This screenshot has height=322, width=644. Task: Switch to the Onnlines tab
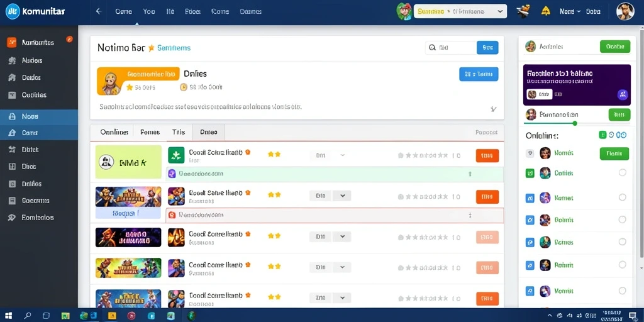click(114, 132)
